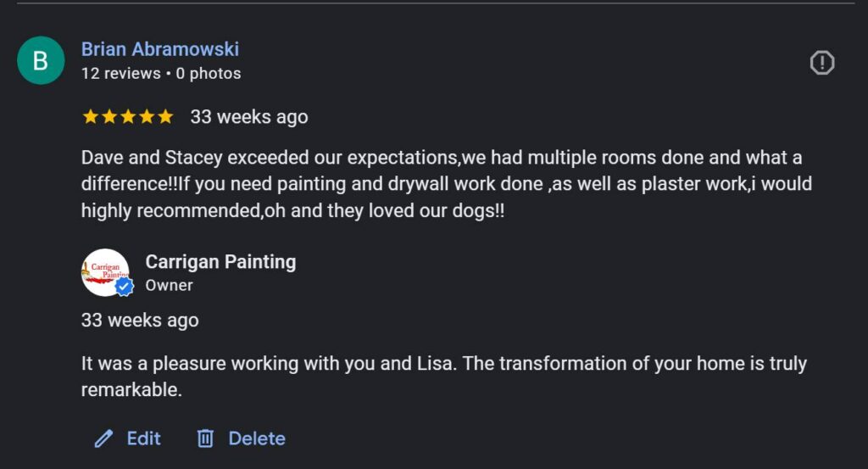
Task: Click the fifth star of the rating
Action: (x=164, y=117)
